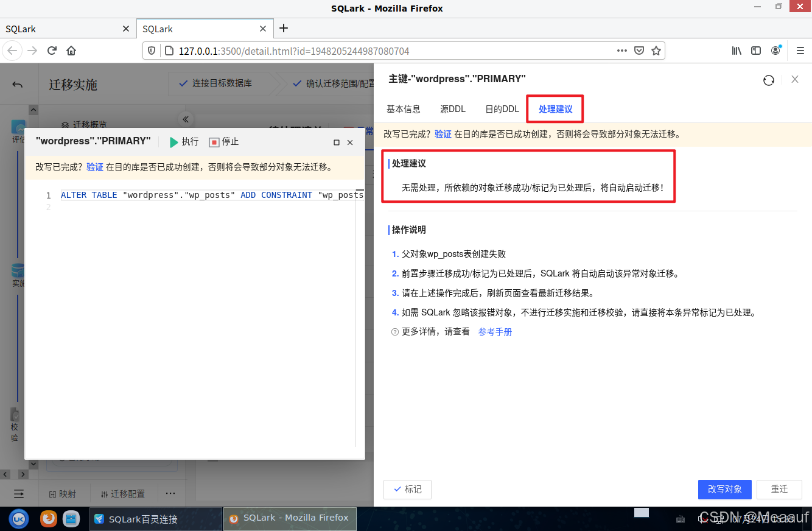Select the 处理建议 tab
812x531 pixels.
point(556,109)
